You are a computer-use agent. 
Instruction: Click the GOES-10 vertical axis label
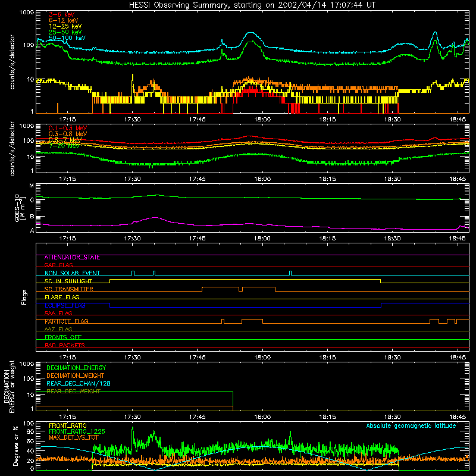20,208
